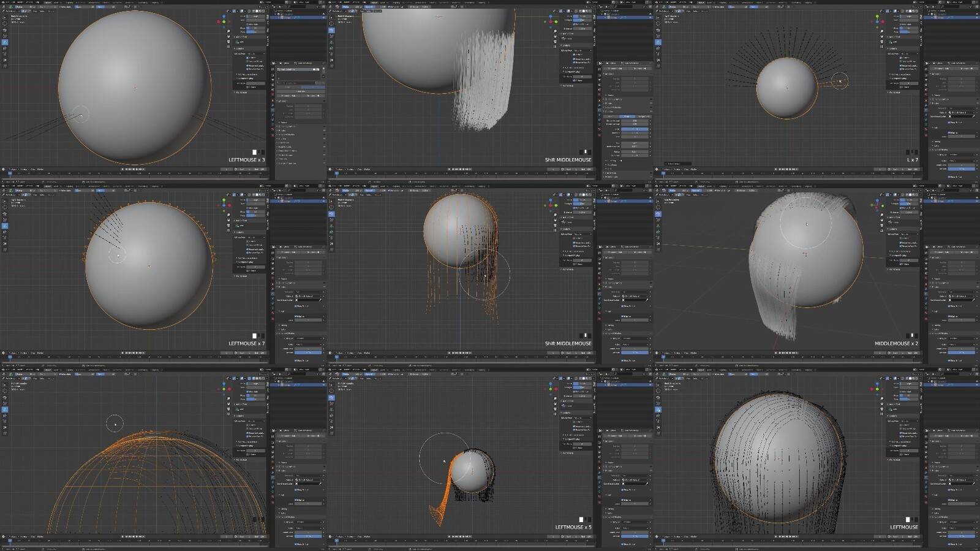Open Modifiers wrench tab in LEFTMOUSE x 7 view
980x551 pixels.
(273, 289)
